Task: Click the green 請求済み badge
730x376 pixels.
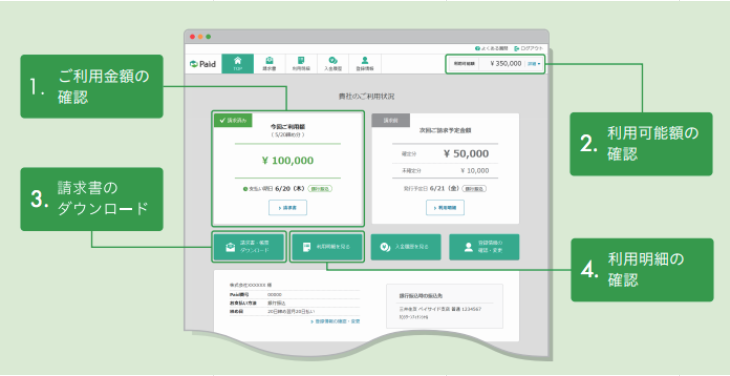Action: pyautogui.click(x=233, y=120)
